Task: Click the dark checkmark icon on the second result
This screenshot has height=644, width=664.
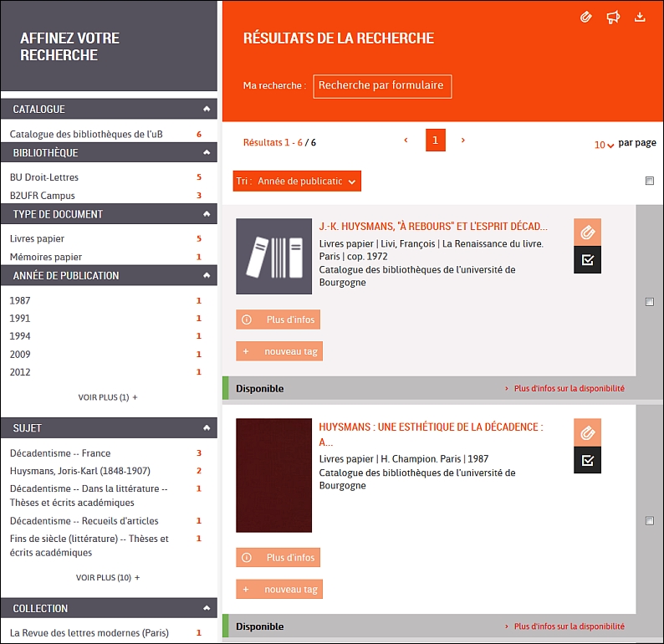Action: 587,460
